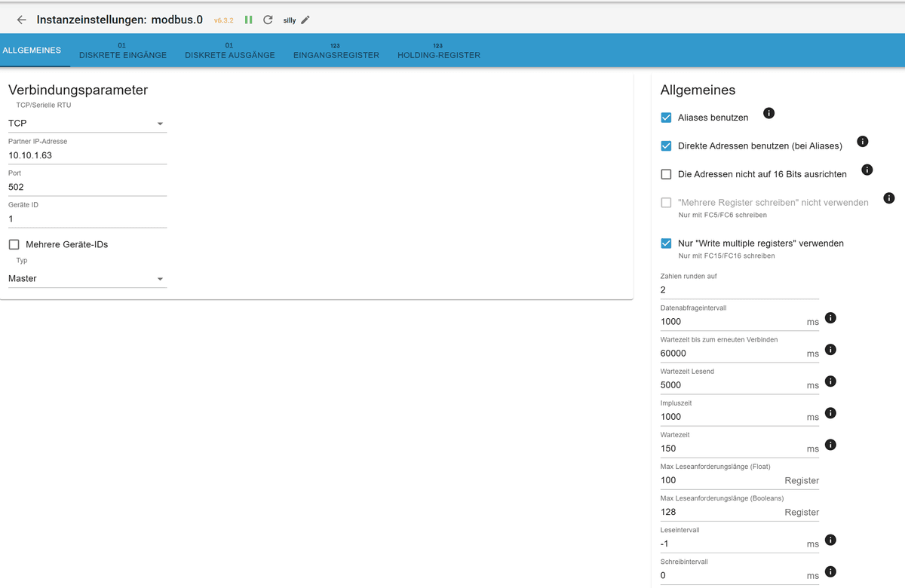
Task: Open Eingangsregister tab
Action: pyautogui.click(x=336, y=51)
